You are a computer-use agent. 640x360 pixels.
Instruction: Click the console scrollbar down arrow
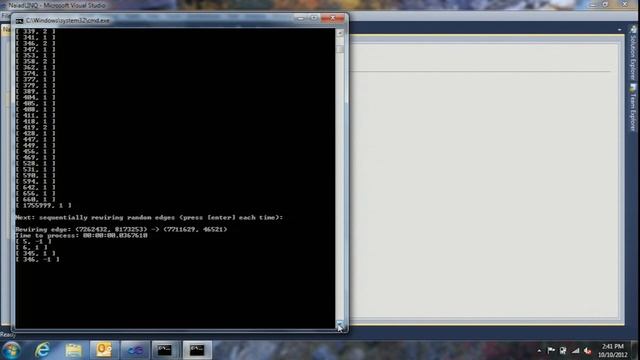click(340, 324)
